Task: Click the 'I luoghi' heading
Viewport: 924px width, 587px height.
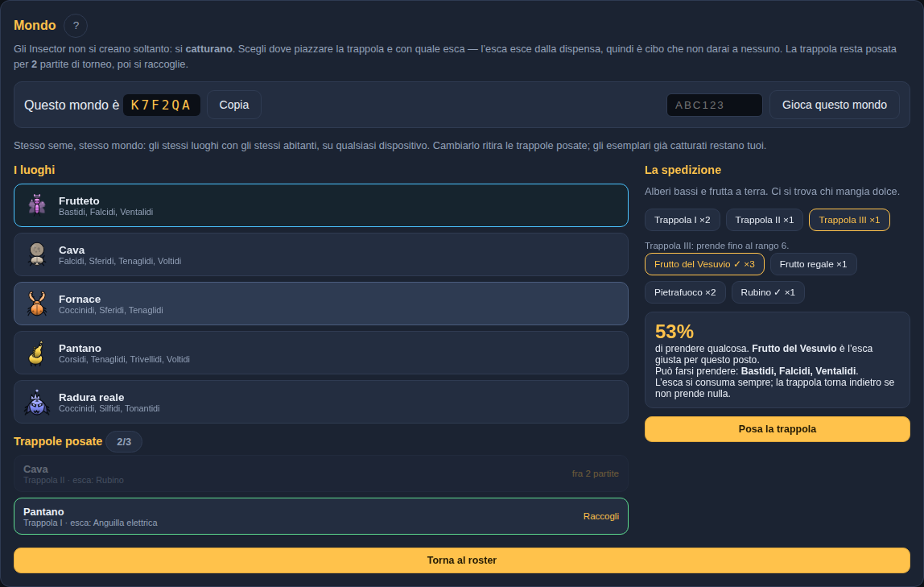Action: coord(34,170)
